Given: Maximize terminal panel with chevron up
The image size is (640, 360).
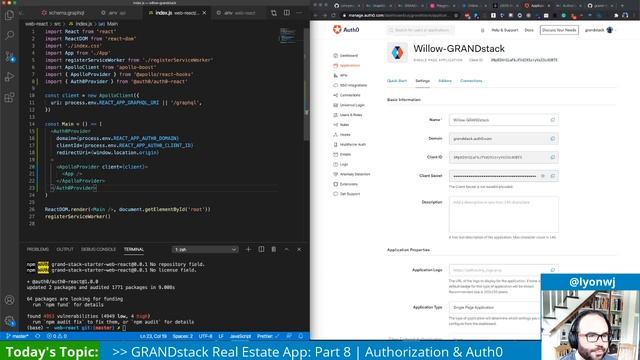Looking at the screenshot, I should [x=287, y=249].
